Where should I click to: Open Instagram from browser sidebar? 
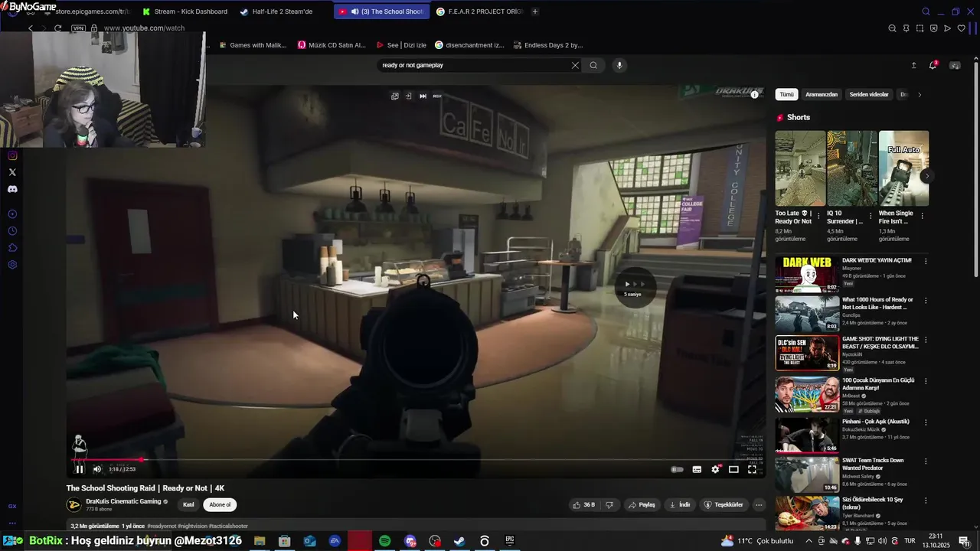coord(12,155)
